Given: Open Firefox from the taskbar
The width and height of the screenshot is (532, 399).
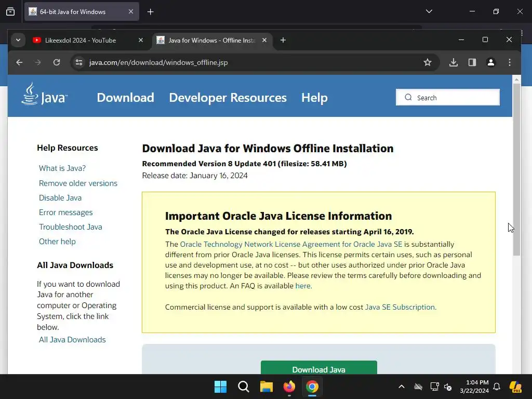Looking at the screenshot, I should 289,387.
